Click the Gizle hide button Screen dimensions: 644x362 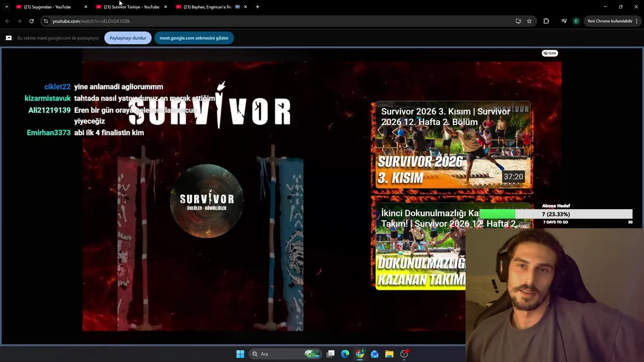(550, 53)
